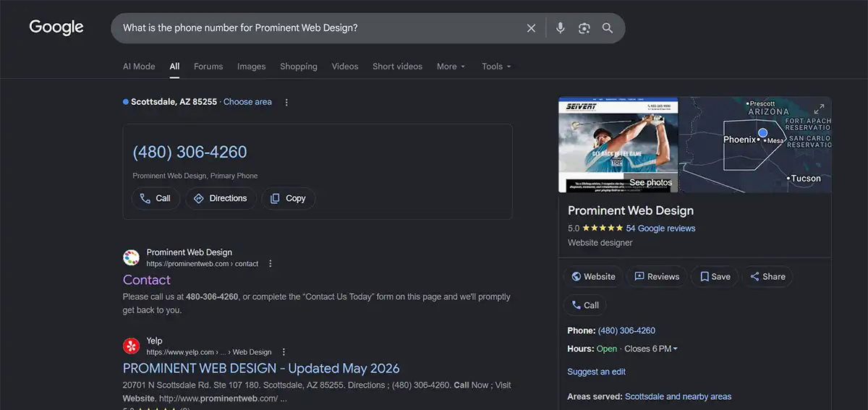The height and width of the screenshot is (410, 868).
Task: Open the Images tab
Action: pos(252,66)
